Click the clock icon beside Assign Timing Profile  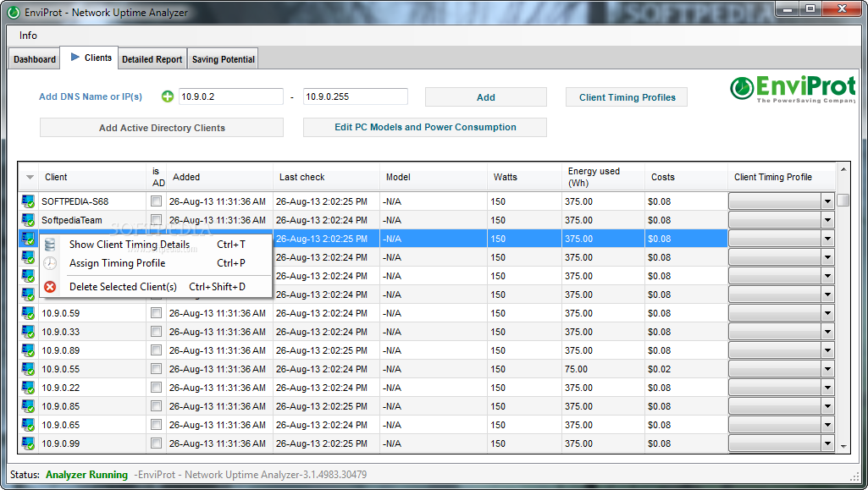tap(50, 263)
